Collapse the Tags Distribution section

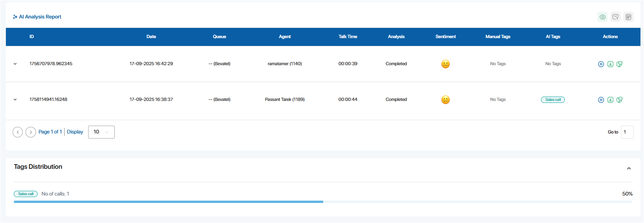coord(629,168)
